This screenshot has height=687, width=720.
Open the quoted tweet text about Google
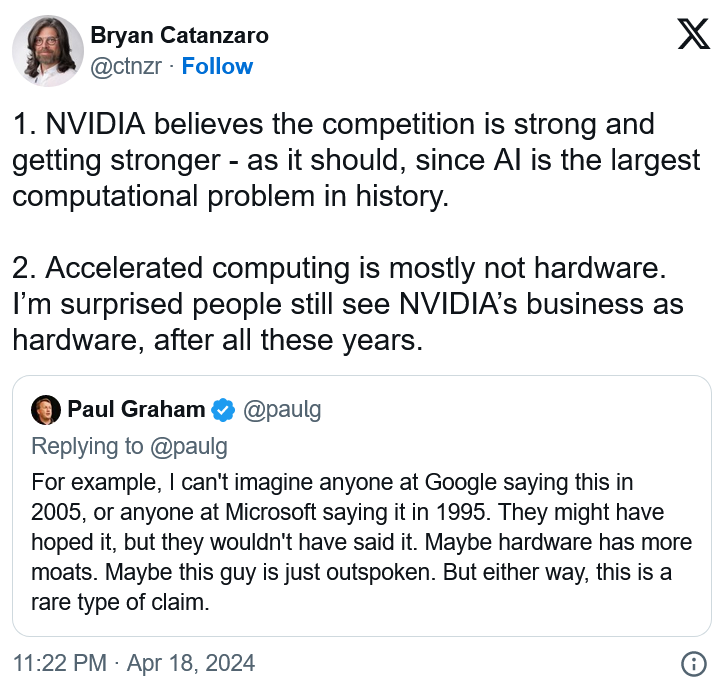pyautogui.click(x=361, y=542)
